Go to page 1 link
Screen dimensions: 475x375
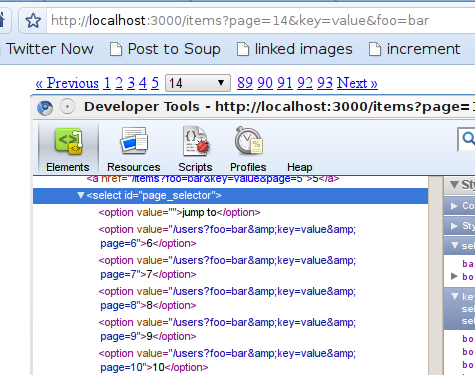coord(107,83)
